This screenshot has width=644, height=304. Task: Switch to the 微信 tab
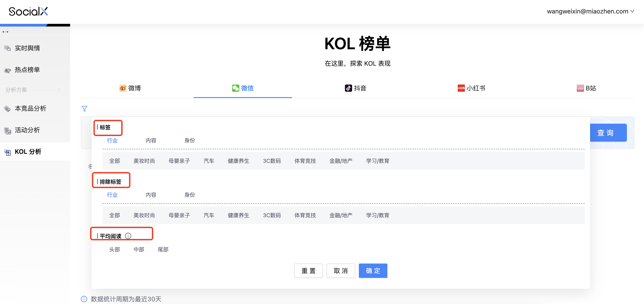point(243,88)
